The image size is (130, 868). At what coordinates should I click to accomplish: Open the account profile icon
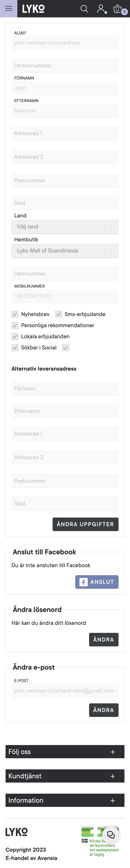point(101,8)
